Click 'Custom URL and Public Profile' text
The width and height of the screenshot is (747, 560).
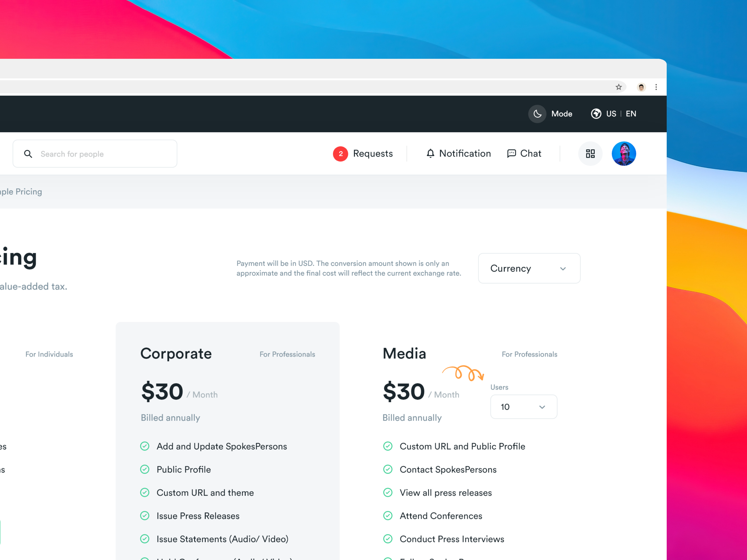click(462, 446)
